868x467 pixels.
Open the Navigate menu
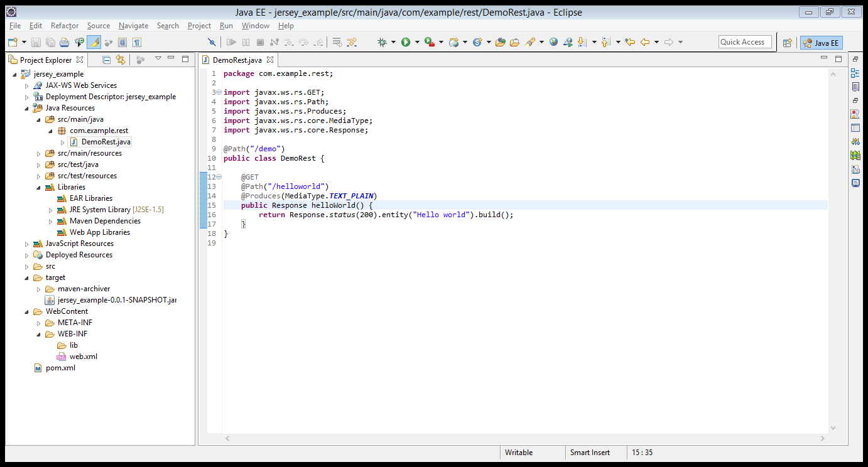tap(133, 26)
